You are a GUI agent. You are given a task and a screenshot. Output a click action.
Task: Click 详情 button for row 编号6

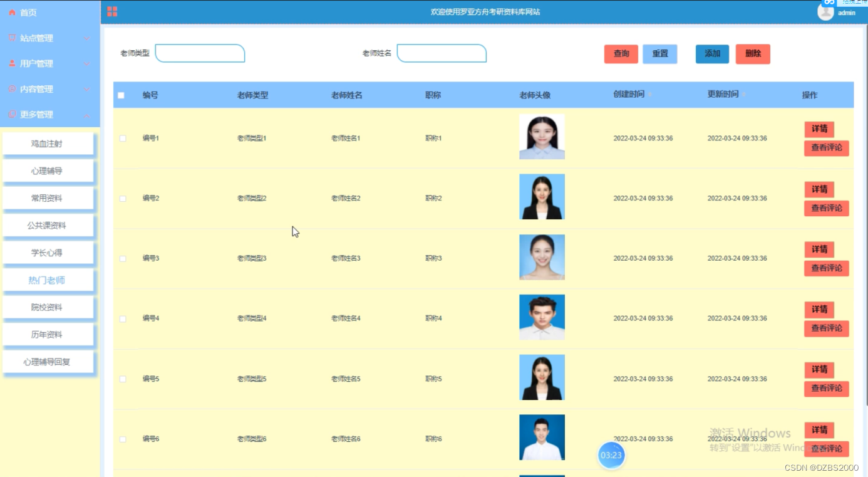click(x=819, y=430)
